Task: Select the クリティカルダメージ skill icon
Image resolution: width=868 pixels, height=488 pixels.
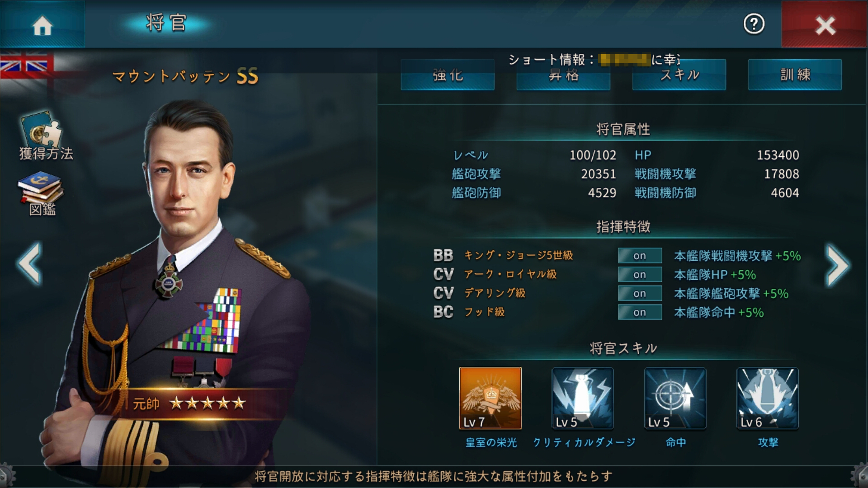Action: pyautogui.click(x=583, y=398)
